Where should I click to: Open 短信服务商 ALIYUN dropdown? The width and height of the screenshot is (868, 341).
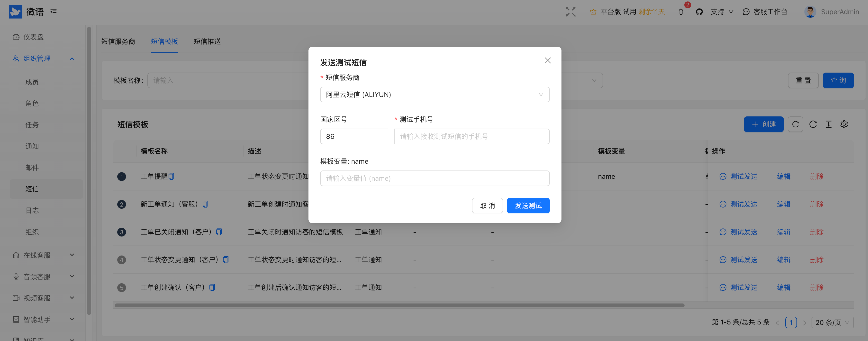435,95
